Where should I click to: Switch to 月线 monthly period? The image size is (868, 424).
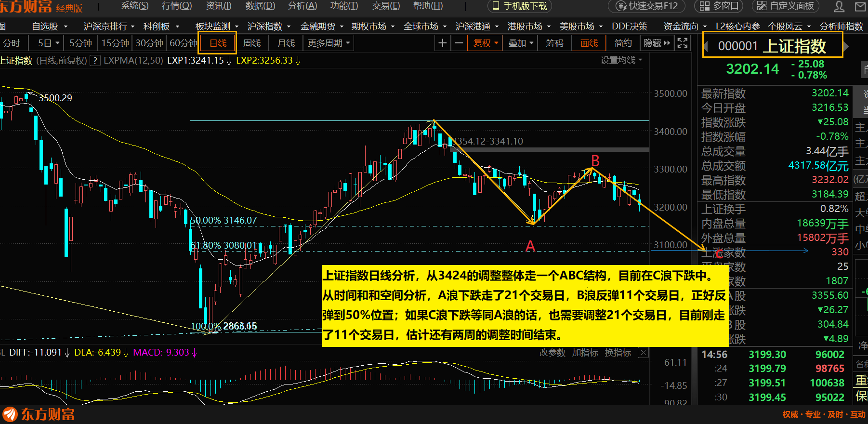286,43
